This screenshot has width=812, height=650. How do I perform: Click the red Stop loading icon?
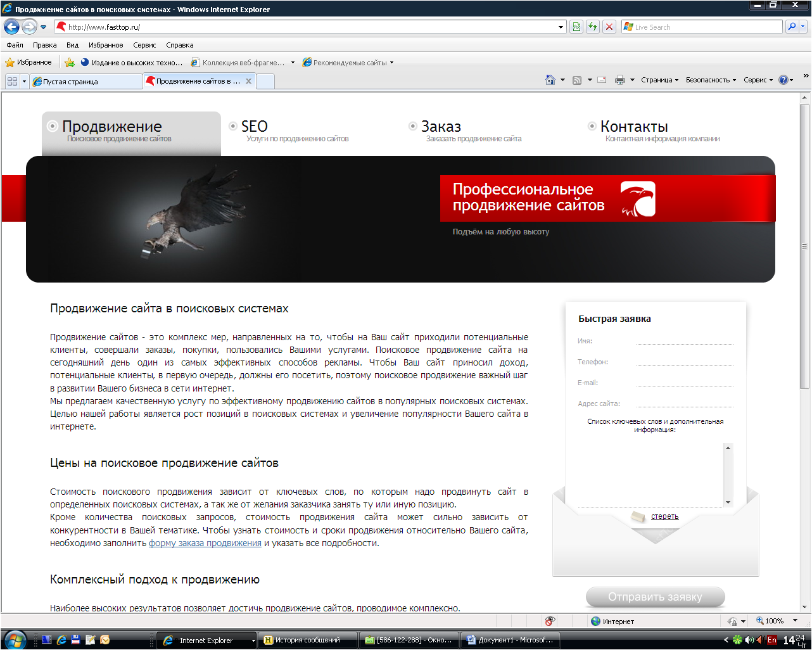tap(609, 27)
